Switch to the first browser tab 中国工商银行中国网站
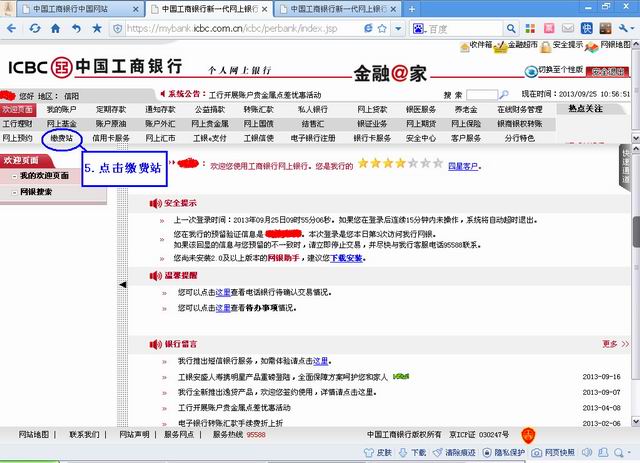This screenshot has width=640, height=463. point(69,8)
